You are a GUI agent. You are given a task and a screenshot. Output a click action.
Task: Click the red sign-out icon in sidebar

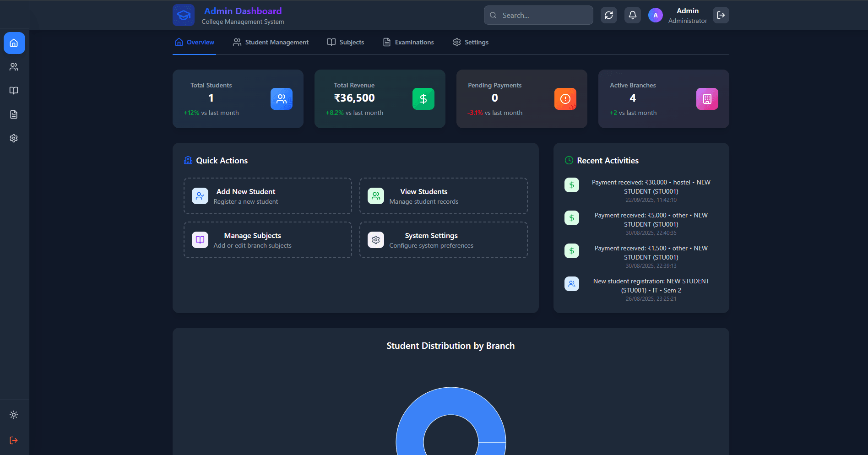point(14,440)
